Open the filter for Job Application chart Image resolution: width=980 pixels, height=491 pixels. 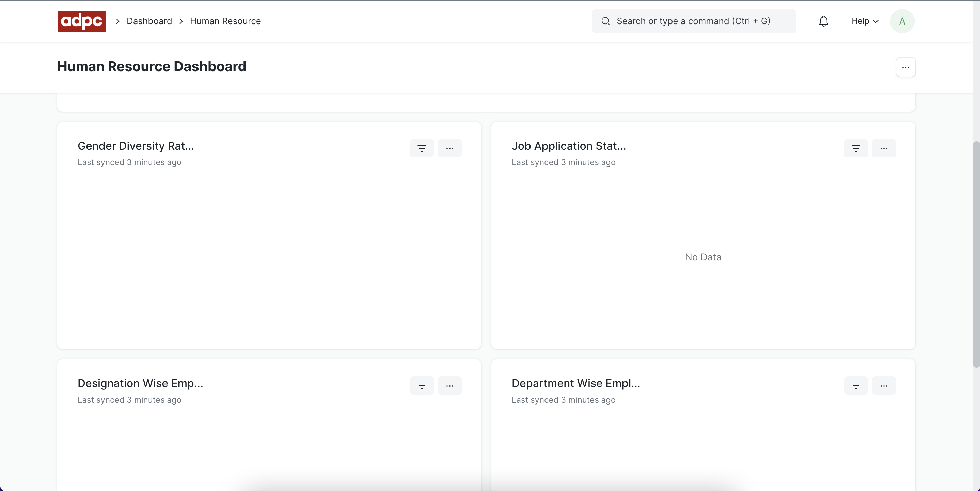click(856, 148)
